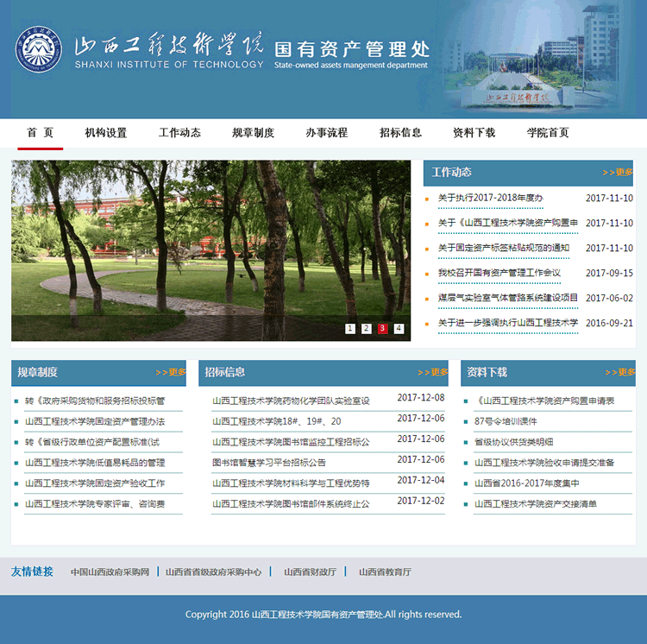Screen dimensions: 647x644
Task: Open 图书馆智慧学习平台招标公告 link
Action: [269, 463]
